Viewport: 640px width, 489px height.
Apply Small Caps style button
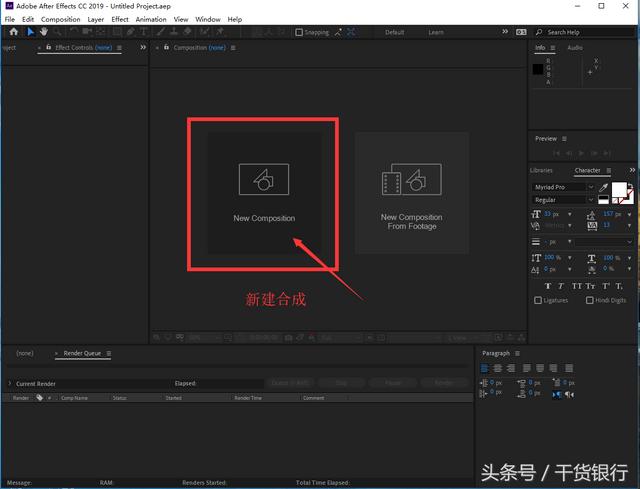[590, 286]
